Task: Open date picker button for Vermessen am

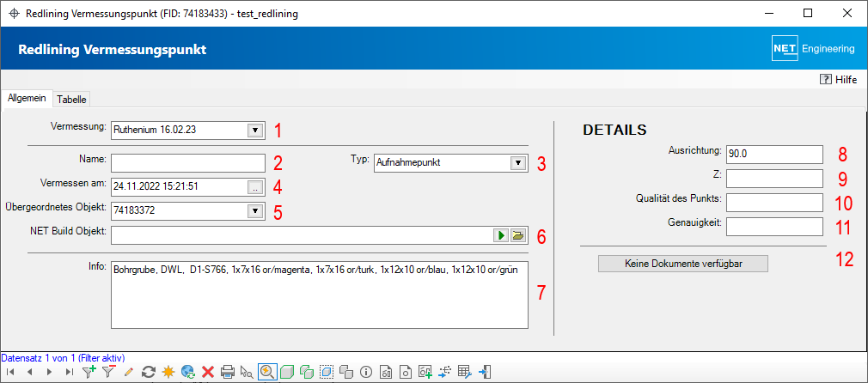Action: [255, 187]
